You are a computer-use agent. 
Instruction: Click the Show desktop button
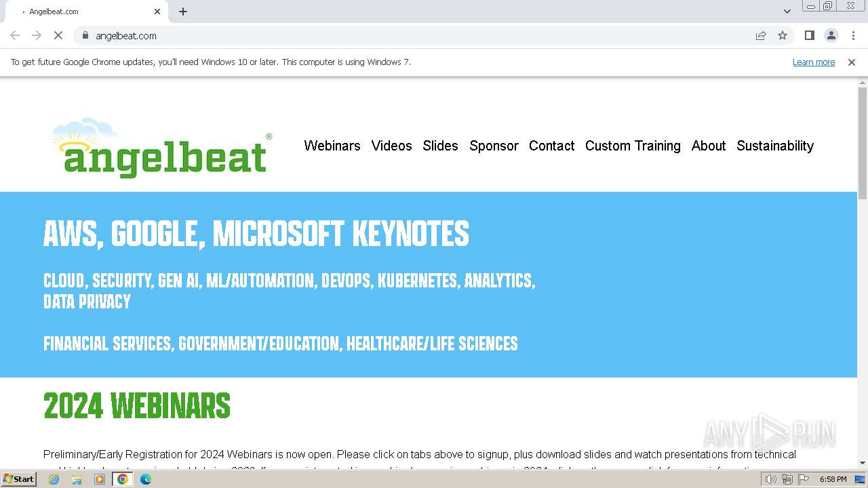[x=861, y=479]
